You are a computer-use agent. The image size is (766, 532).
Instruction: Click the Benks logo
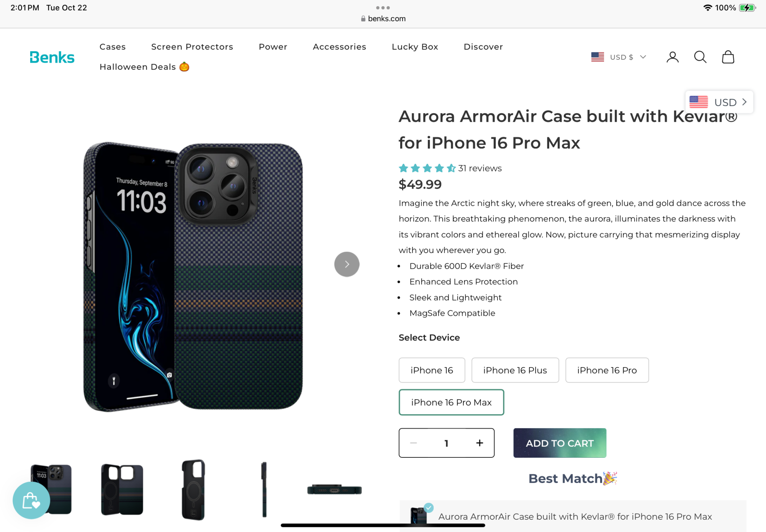(52, 57)
